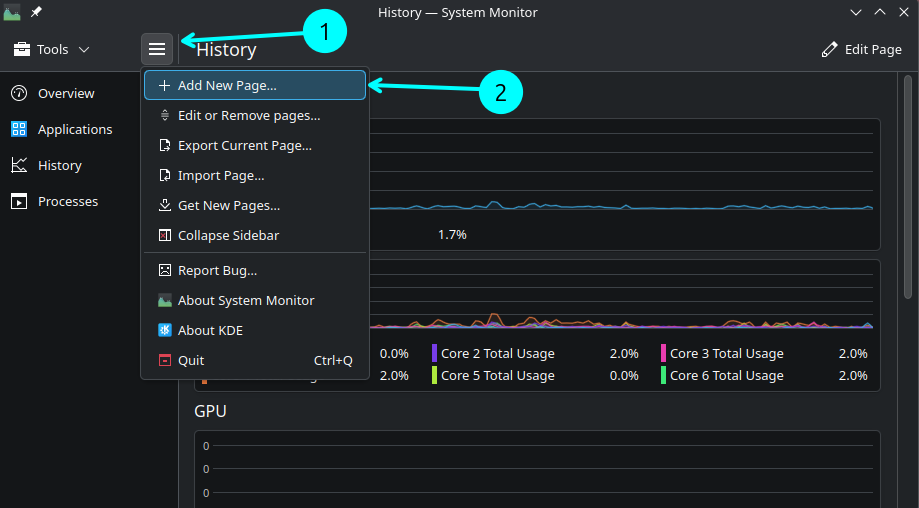
Task: Click the Import Page document icon
Action: pyautogui.click(x=165, y=175)
